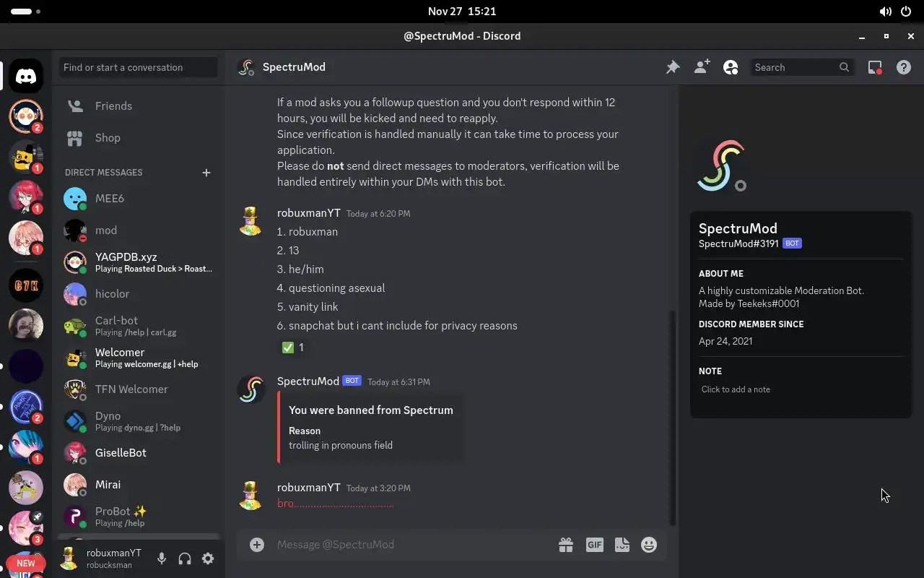Open the Mirai direct message
The image size is (924, 578).
(139, 485)
